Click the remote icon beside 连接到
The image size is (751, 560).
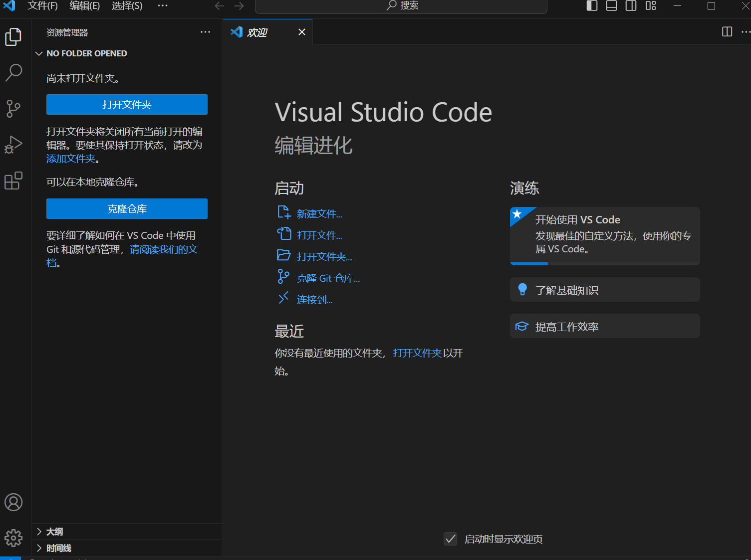[283, 298]
